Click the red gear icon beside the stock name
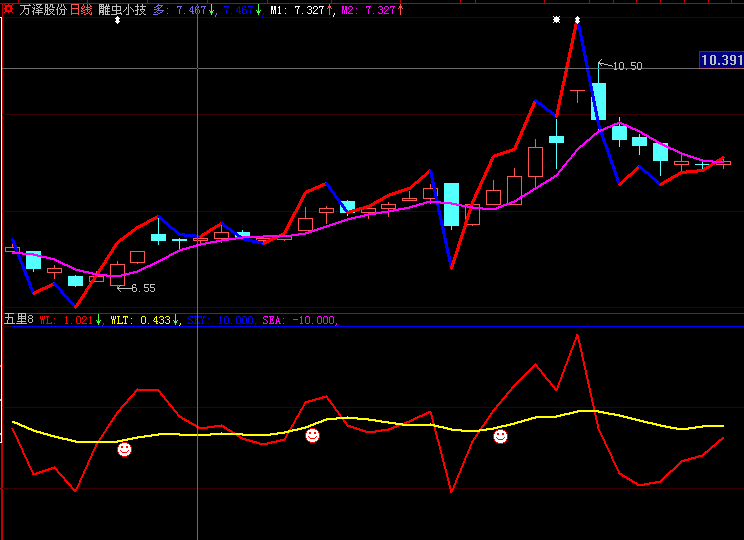The height and width of the screenshot is (540, 744). [x=8, y=9]
